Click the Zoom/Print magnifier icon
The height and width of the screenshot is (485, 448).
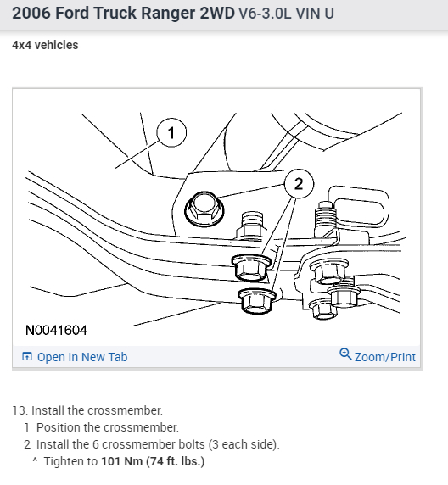pyautogui.click(x=345, y=354)
